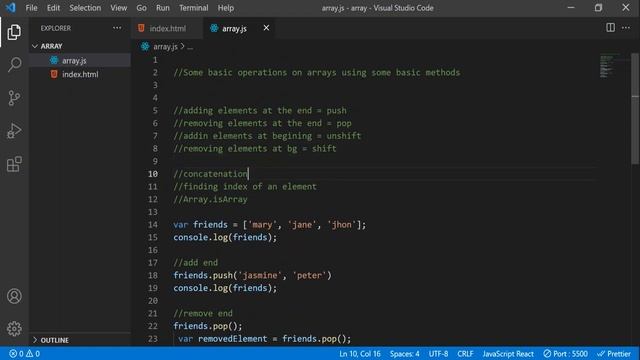Viewport: 640px width, 360px height.
Task: Click 'var removedElement' on line 23
Action: (222, 338)
